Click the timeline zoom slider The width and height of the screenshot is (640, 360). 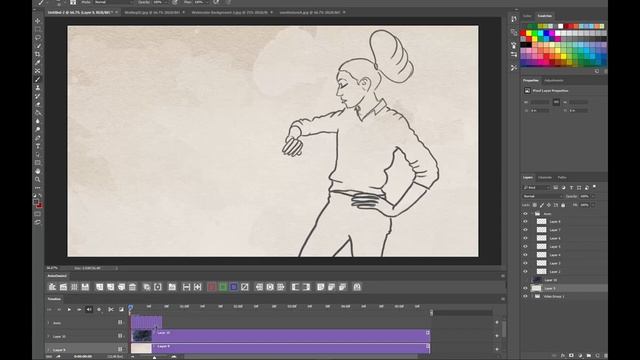coord(154,357)
